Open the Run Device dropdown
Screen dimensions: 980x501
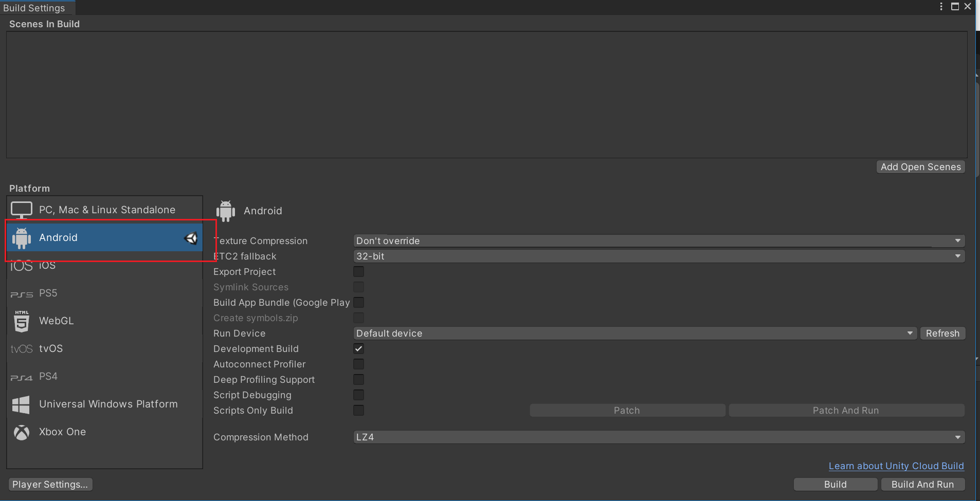[x=635, y=333]
